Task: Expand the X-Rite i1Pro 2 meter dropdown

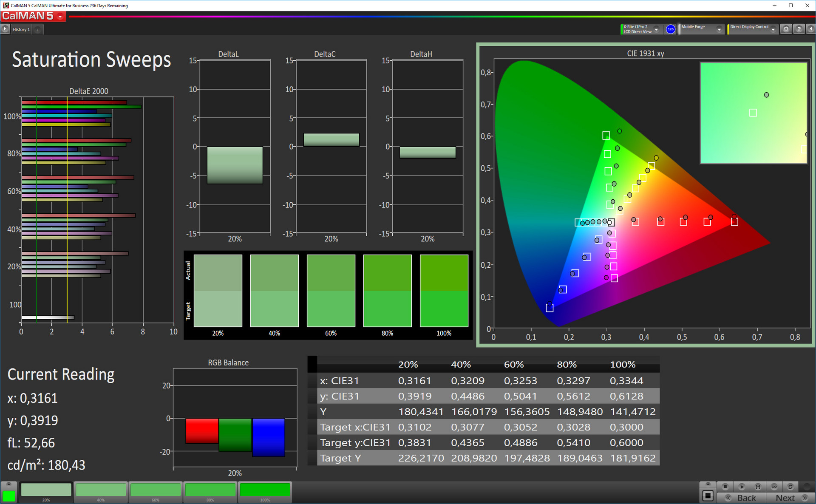Action: [656, 29]
